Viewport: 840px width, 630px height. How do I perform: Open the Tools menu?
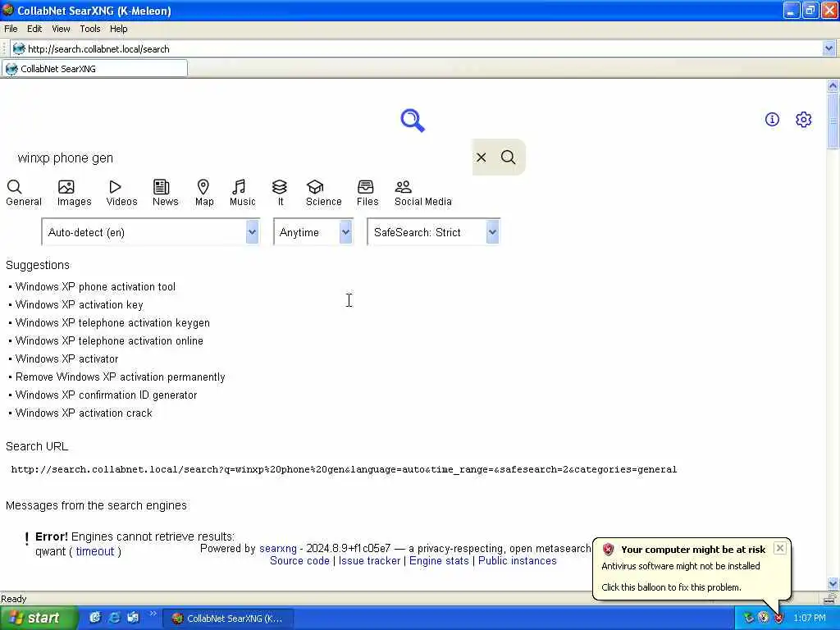pos(90,29)
